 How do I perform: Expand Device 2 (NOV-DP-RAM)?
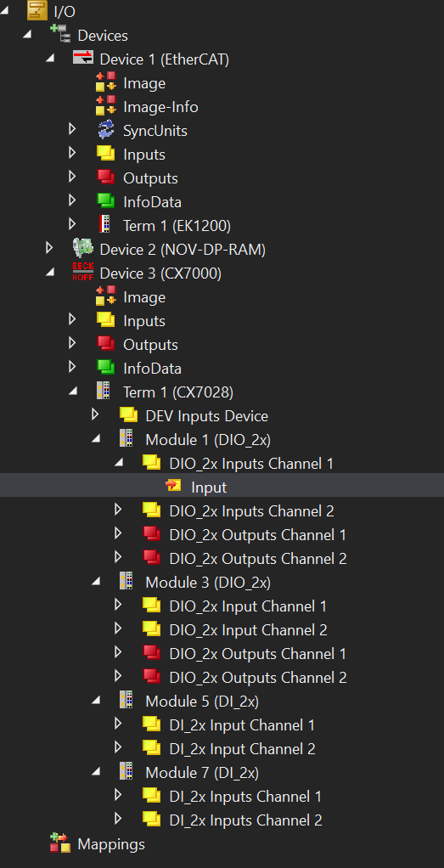coord(49,249)
